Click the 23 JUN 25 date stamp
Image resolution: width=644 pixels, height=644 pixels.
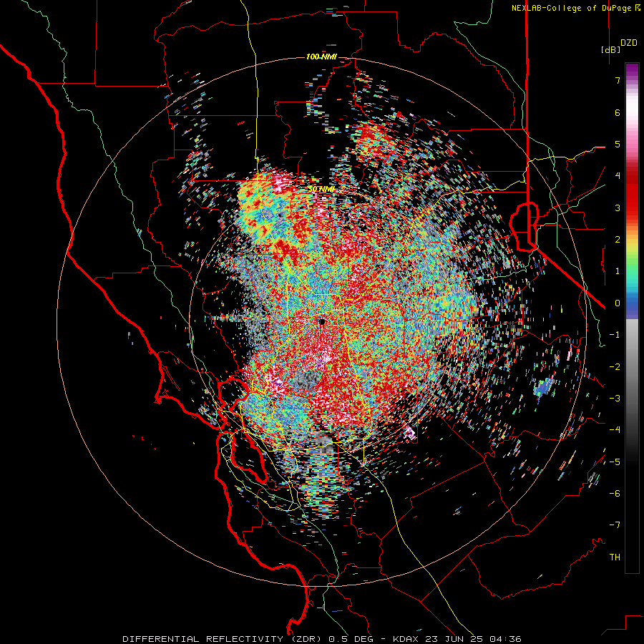pos(454,639)
